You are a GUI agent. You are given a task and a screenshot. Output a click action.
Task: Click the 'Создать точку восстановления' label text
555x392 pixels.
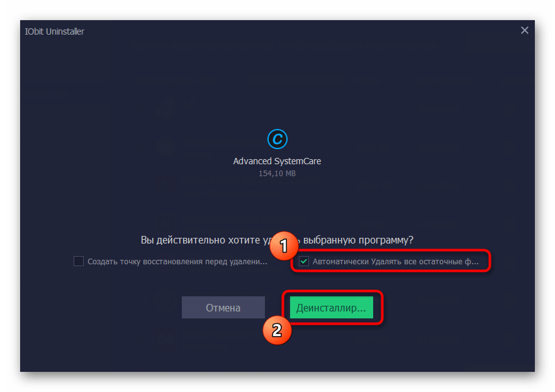click(177, 262)
